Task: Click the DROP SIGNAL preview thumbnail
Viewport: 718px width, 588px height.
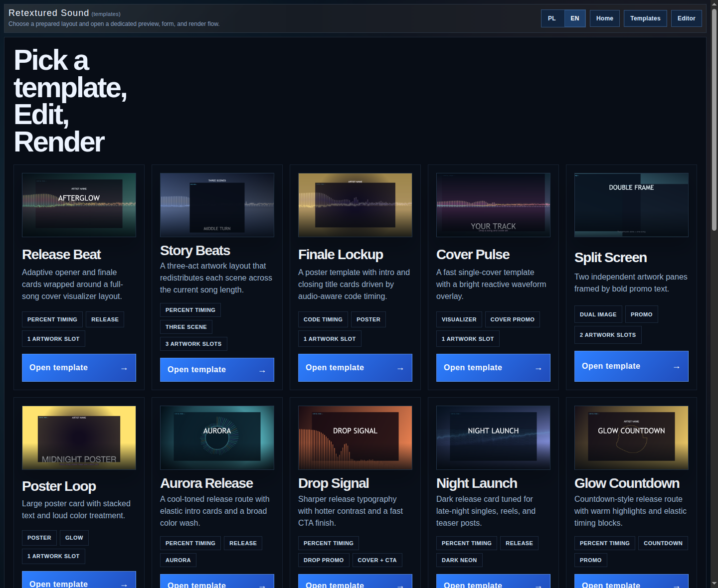Action: [355, 438]
